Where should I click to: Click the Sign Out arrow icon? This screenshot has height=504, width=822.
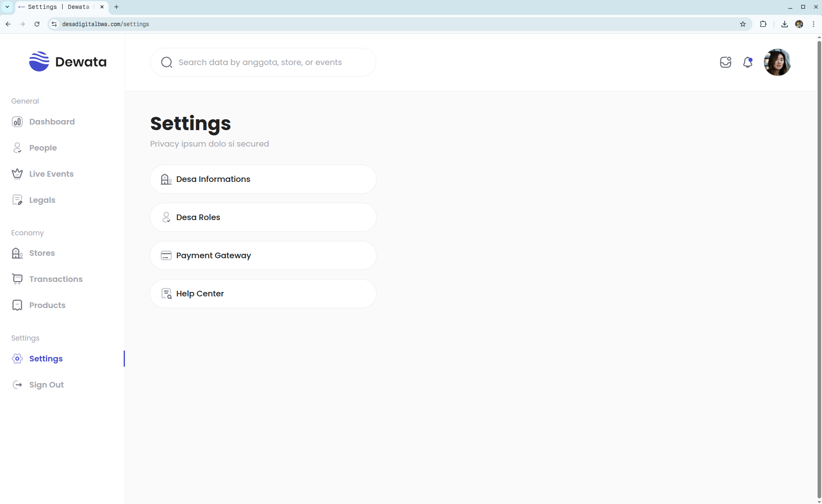(x=17, y=385)
